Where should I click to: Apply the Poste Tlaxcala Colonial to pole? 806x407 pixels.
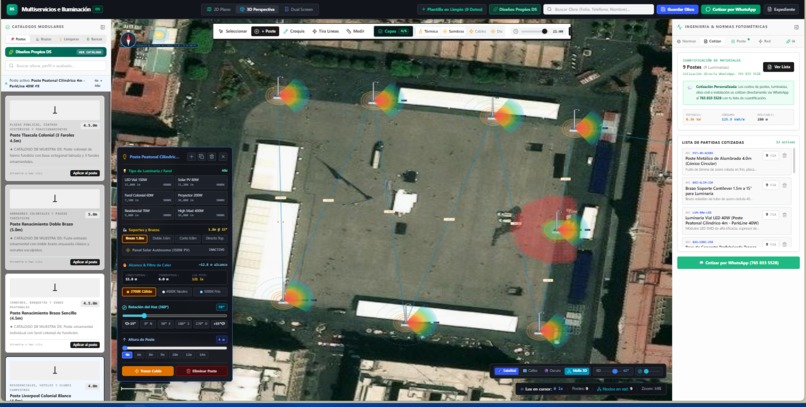tap(85, 173)
